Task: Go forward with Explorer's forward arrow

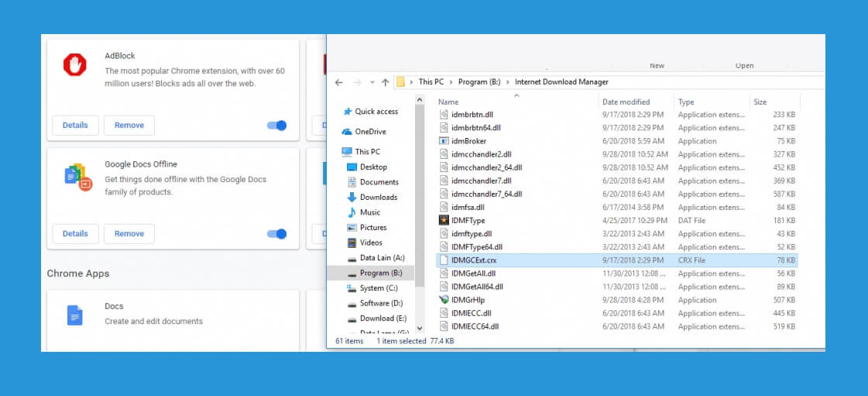Action: click(x=357, y=82)
